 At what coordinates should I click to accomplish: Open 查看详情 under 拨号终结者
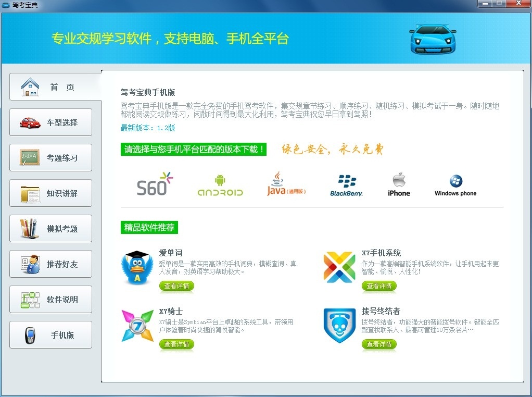click(379, 344)
